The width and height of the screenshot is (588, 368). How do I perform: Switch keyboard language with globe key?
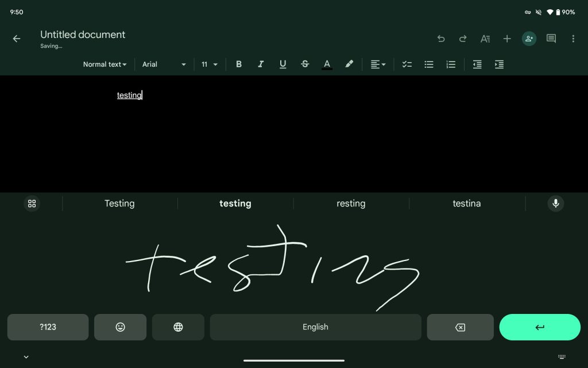click(x=178, y=327)
